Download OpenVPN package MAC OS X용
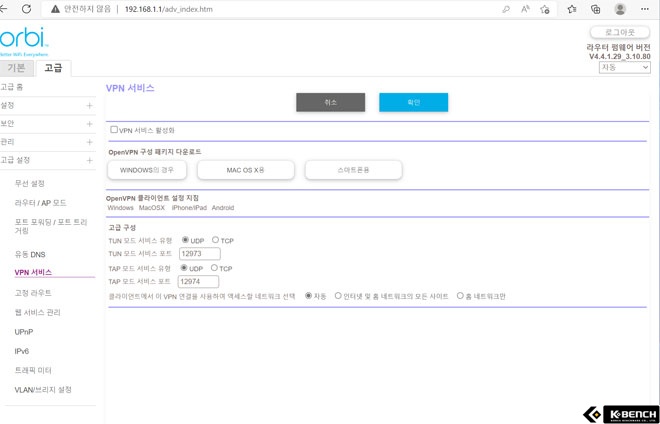 [x=245, y=170]
